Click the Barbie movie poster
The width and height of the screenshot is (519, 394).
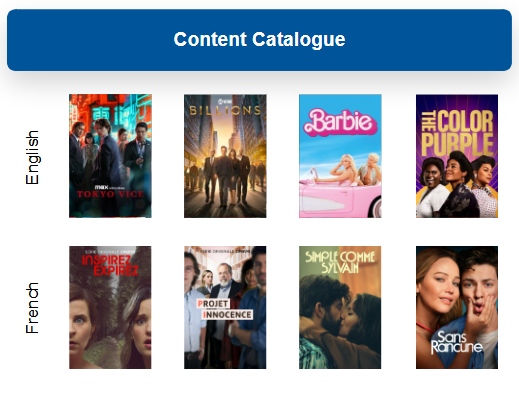coord(340,156)
